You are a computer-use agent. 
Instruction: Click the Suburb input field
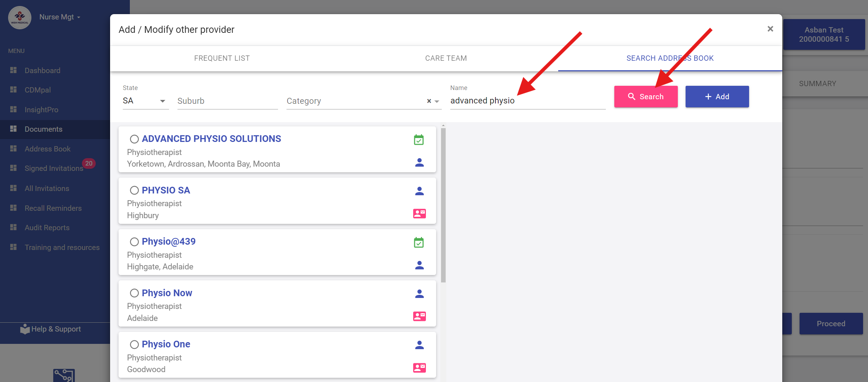pyautogui.click(x=228, y=101)
